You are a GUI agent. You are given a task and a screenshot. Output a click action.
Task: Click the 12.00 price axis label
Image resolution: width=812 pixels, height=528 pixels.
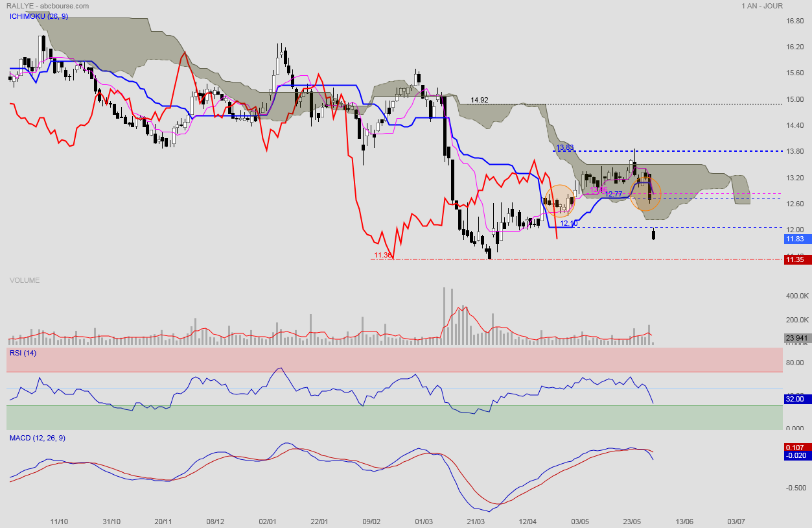tap(795, 230)
